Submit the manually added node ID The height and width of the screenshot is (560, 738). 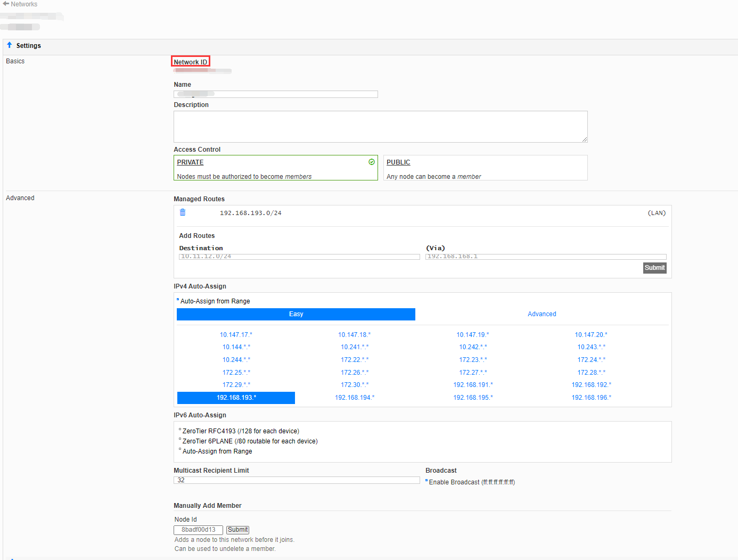coord(237,530)
